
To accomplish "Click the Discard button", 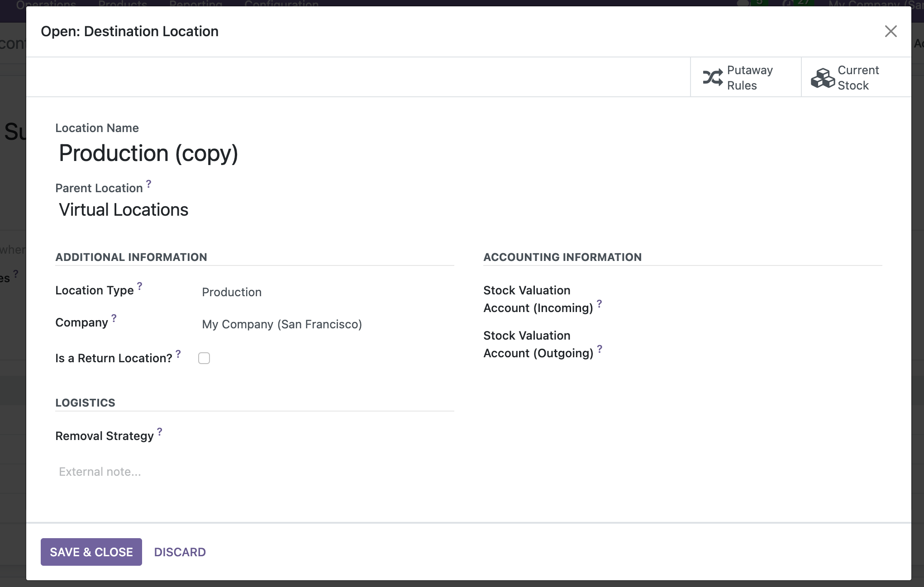I will click(x=180, y=552).
